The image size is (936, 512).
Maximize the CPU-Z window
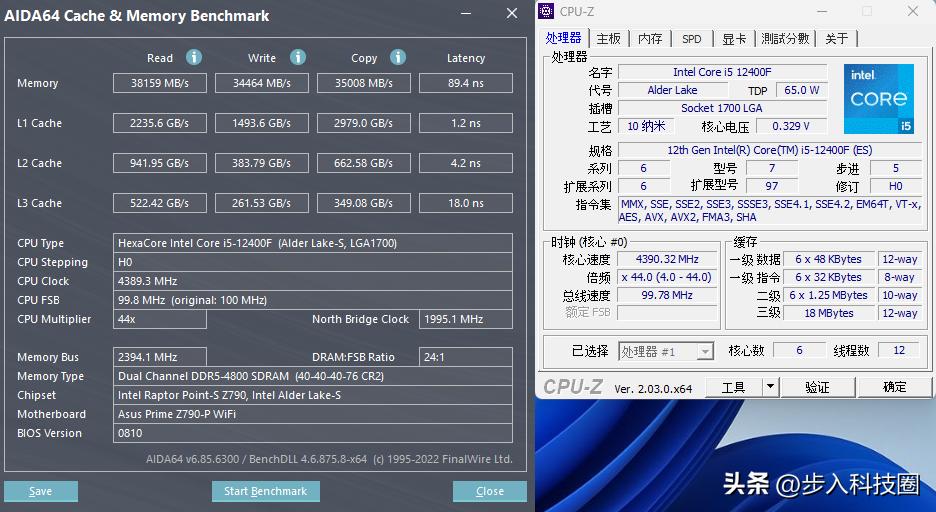(866, 11)
